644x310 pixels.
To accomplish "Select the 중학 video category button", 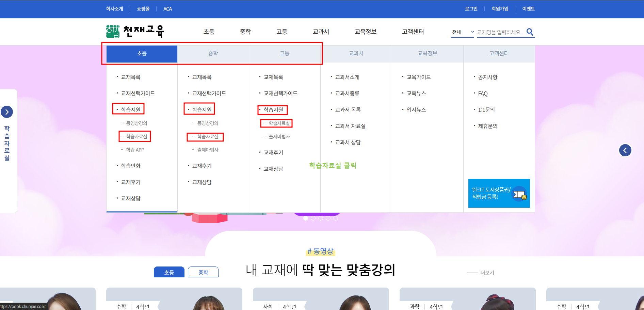I will pyautogui.click(x=203, y=272).
